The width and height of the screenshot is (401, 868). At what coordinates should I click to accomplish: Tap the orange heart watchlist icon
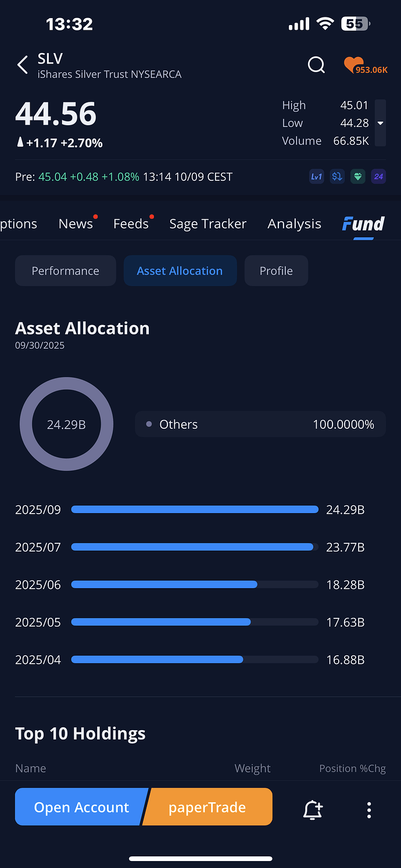pos(355,65)
